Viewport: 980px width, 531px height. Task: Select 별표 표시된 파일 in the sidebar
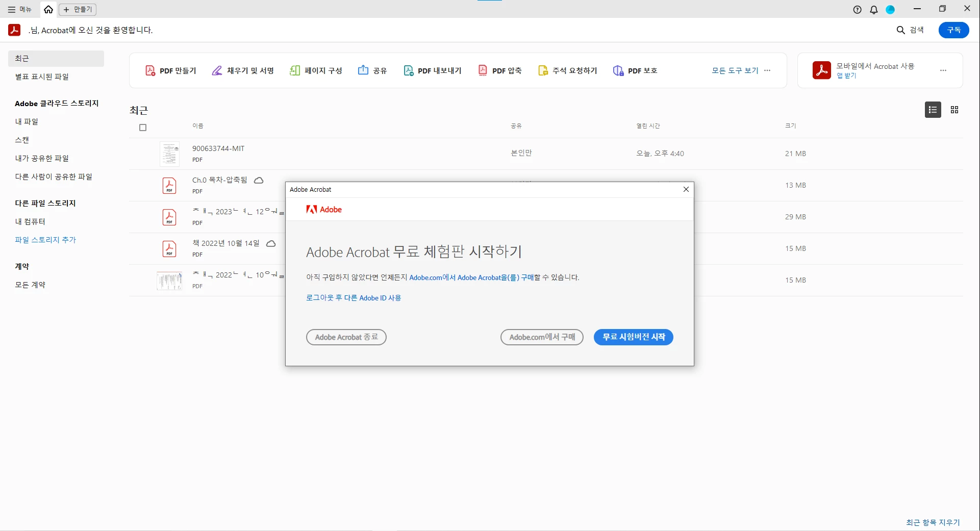click(x=42, y=77)
